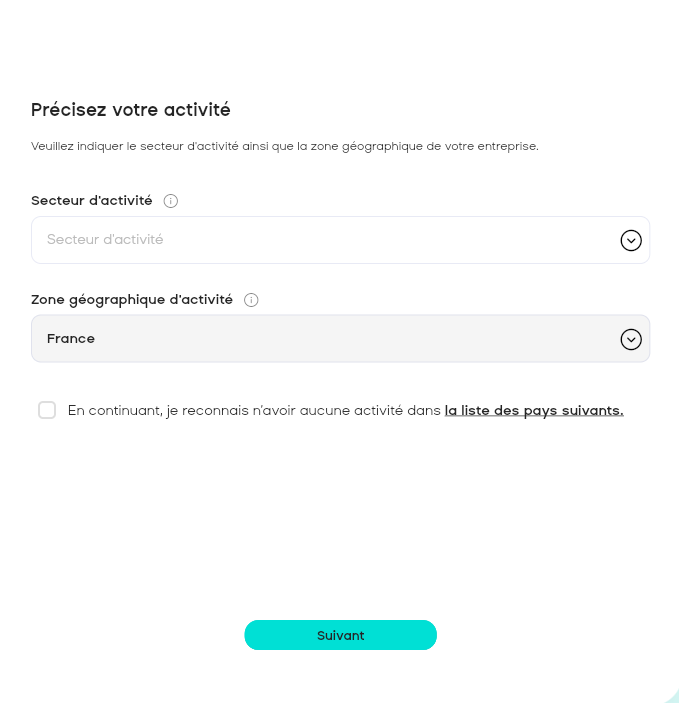
Task: Click the info icon beside Zone géographique d'activité
Action: [x=251, y=300]
